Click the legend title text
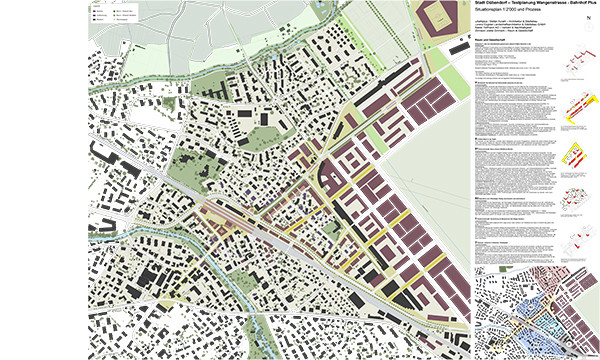The image size is (600, 360). click(95, 8)
